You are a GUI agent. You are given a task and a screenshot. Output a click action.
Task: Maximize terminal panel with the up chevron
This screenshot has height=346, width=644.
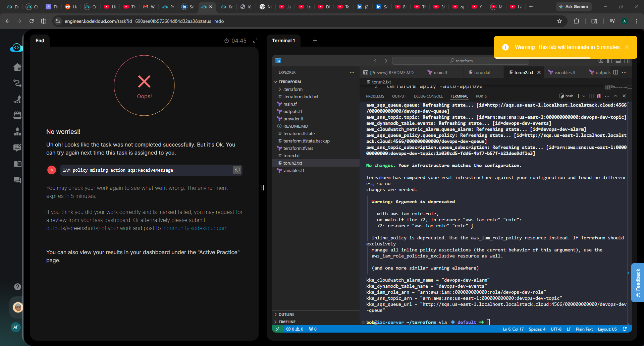pyautogui.click(x=615, y=96)
